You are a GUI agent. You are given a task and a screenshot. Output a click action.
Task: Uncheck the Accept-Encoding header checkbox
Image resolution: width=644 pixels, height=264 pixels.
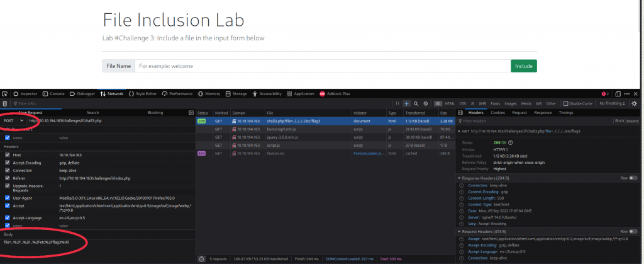tap(8, 163)
